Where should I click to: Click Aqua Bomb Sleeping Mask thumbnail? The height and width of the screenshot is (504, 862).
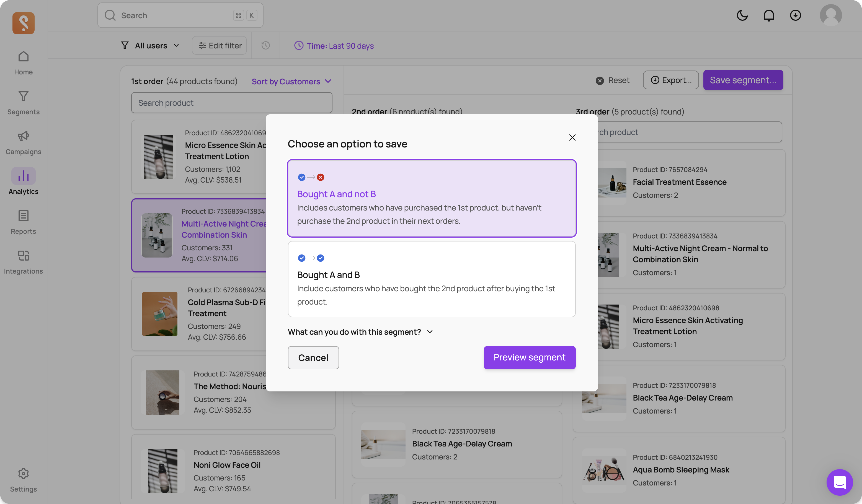(x=604, y=470)
